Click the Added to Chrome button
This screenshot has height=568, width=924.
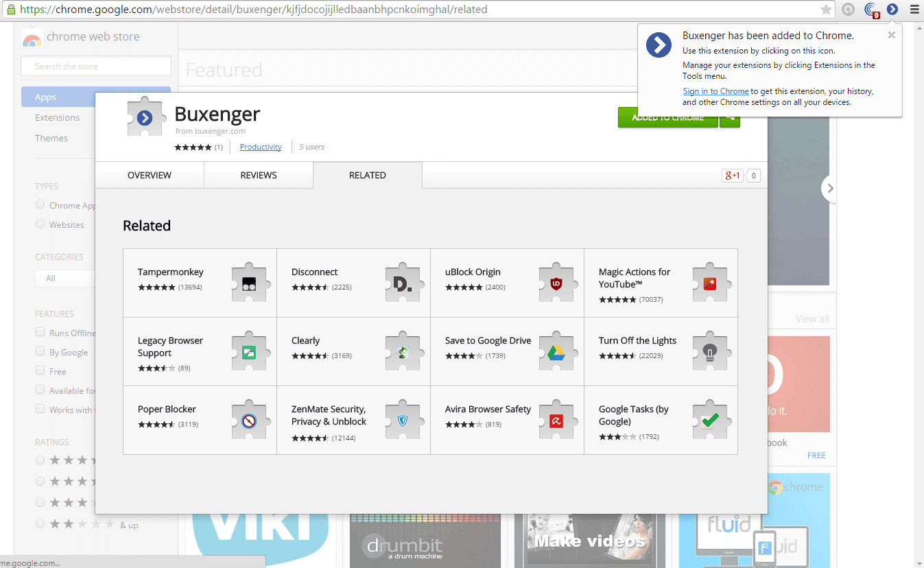(x=667, y=117)
